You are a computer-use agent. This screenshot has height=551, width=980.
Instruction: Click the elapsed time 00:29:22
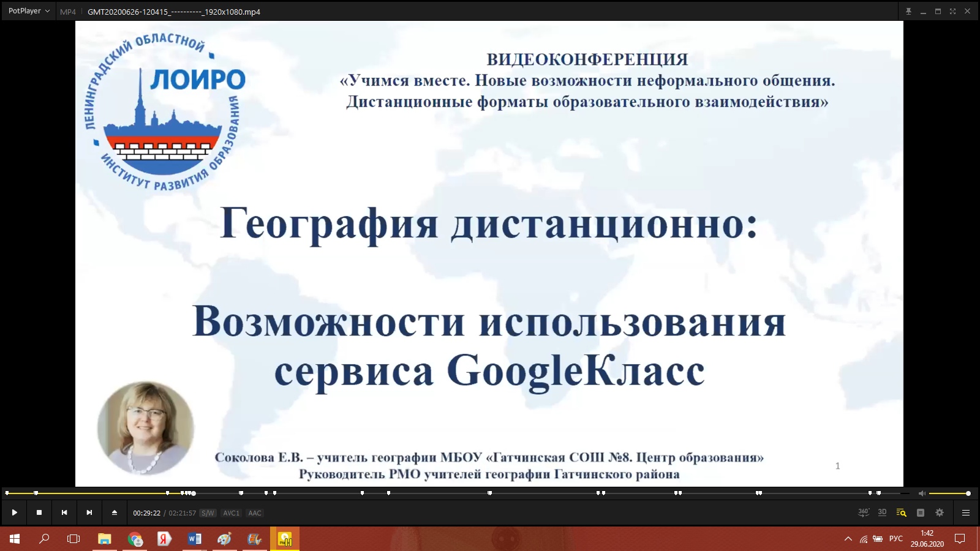(x=147, y=513)
